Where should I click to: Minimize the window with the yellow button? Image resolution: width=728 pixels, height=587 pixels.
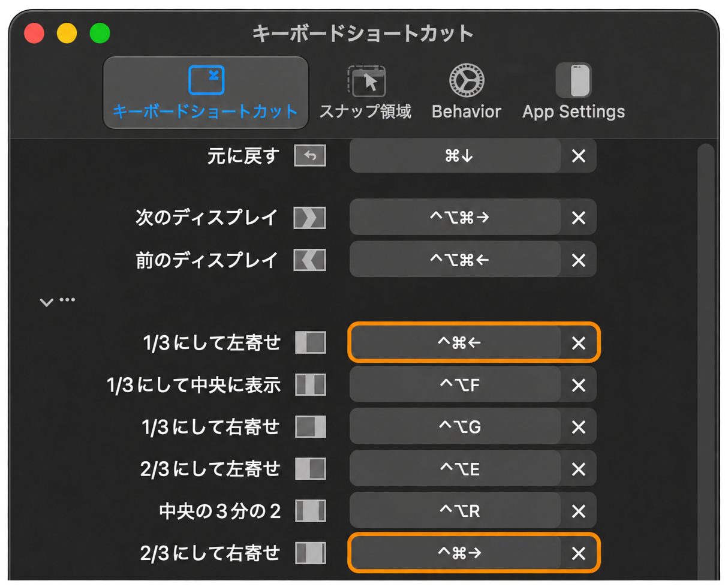(67, 32)
